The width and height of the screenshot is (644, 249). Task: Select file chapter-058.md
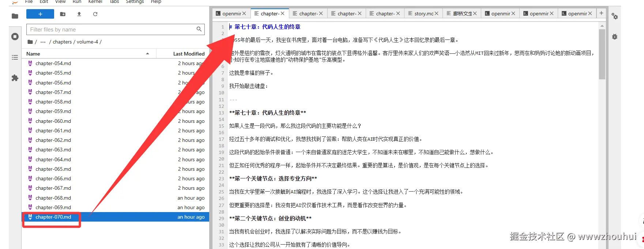(116, 102)
